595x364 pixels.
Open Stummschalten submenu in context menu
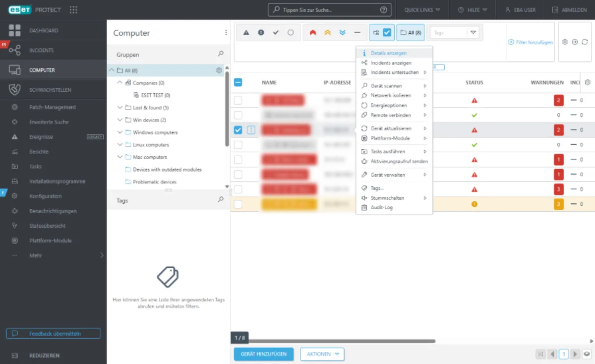[x=394, y=198]
